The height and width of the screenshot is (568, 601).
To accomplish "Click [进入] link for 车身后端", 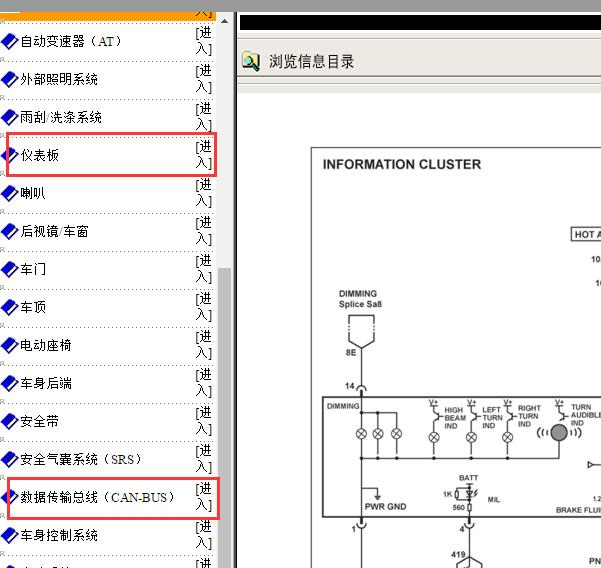I will [x=204, y=382].
